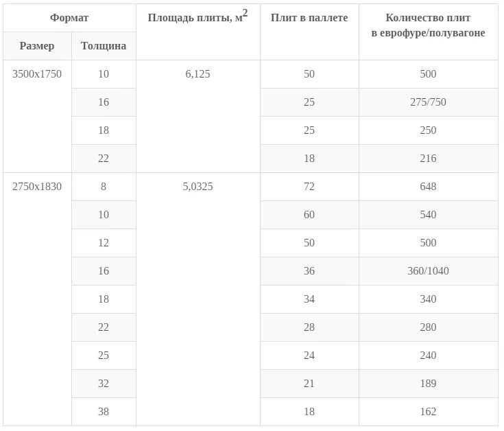Select pallet count 21 cell
Image resolution: width=504 pixels, height=431 pixels.
[309, 384]
